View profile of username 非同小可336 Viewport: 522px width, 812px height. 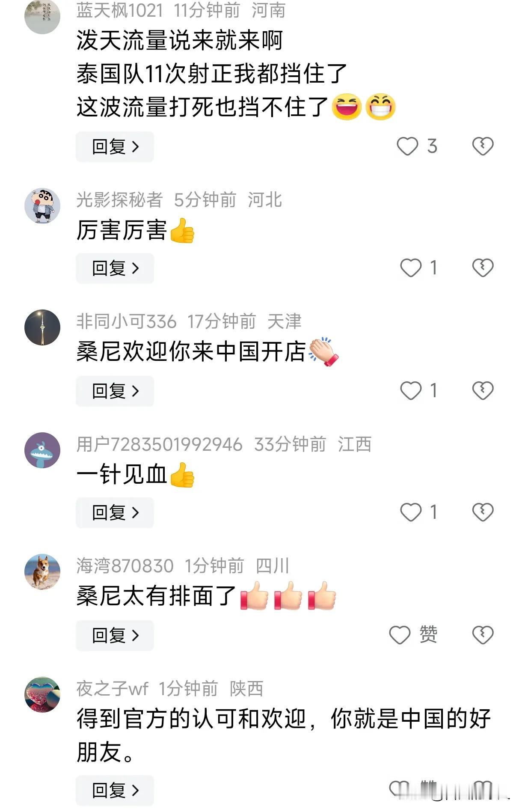[x=126, y=321]
